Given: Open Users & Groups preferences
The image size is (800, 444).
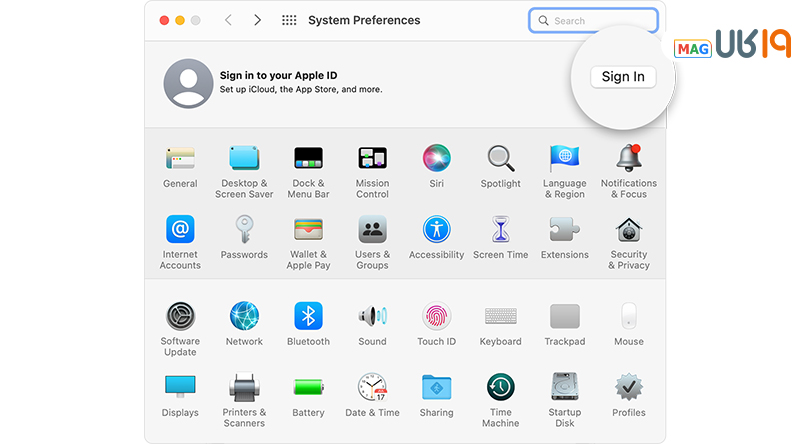Looking at the screenshot, I should click(x=372, y=230).
